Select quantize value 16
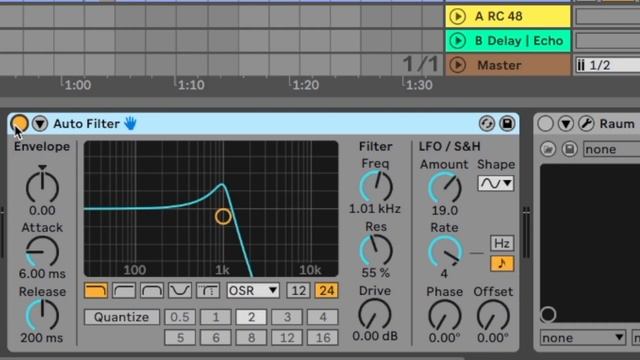This screenshot has width=640, height=360. [323, 338]
